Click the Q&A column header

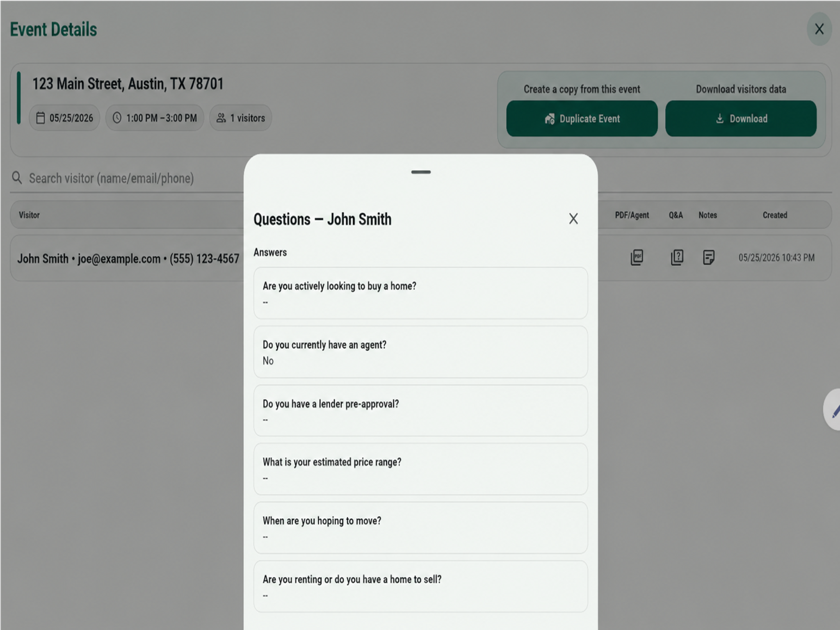676,215
